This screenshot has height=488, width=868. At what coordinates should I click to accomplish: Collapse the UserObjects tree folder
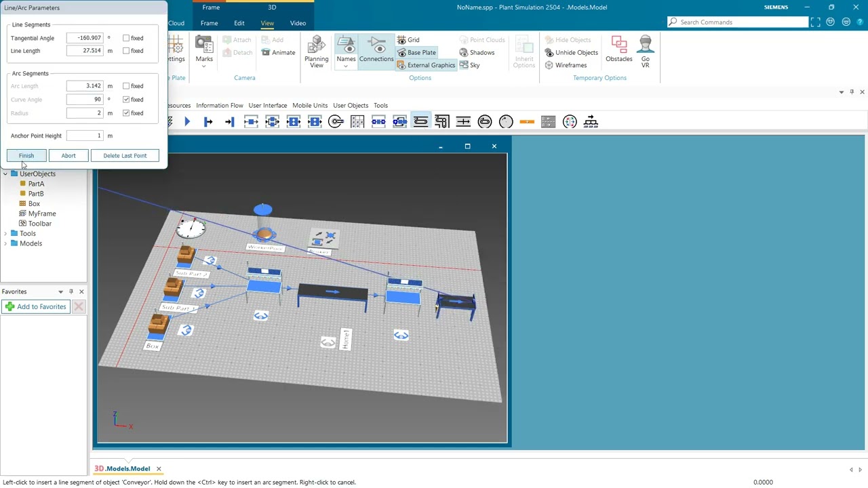[x=5, y=174]
